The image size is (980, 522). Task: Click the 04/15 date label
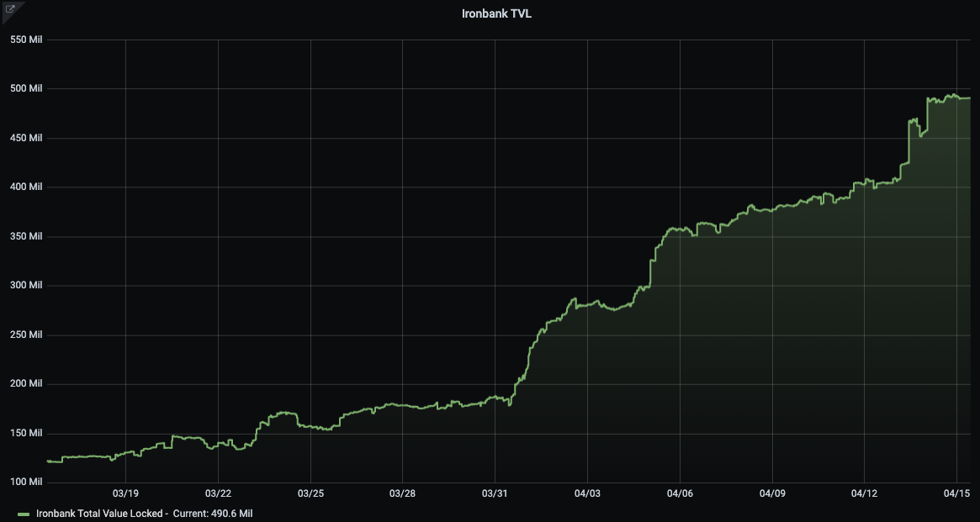click(957, 493)
